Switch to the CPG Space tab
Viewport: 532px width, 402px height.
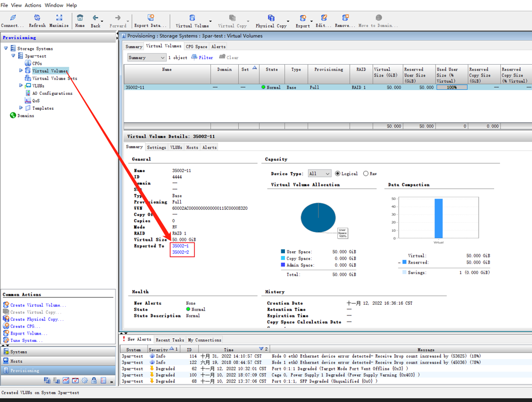point(196,47)
